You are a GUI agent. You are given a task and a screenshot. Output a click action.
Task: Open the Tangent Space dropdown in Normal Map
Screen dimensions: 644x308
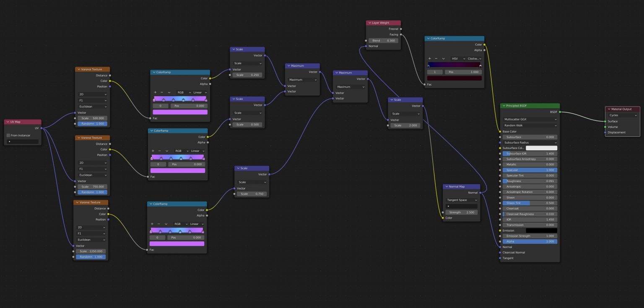[x=462, y=200]
